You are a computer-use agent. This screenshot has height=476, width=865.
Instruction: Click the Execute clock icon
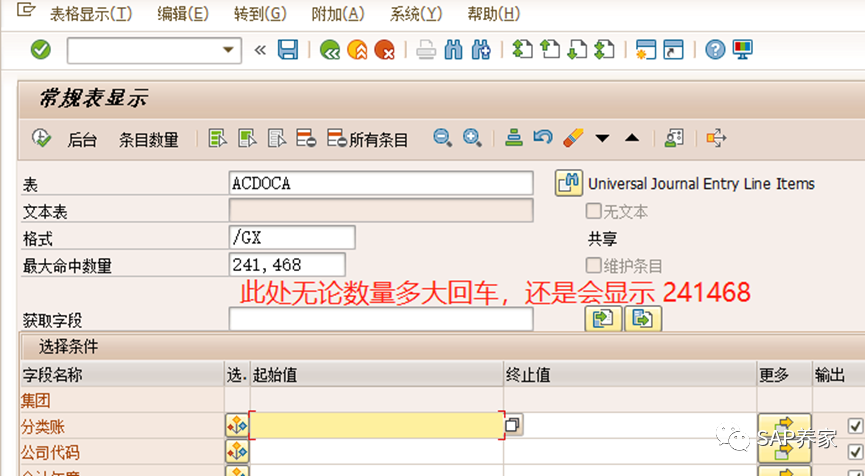(x=41, y=138)
